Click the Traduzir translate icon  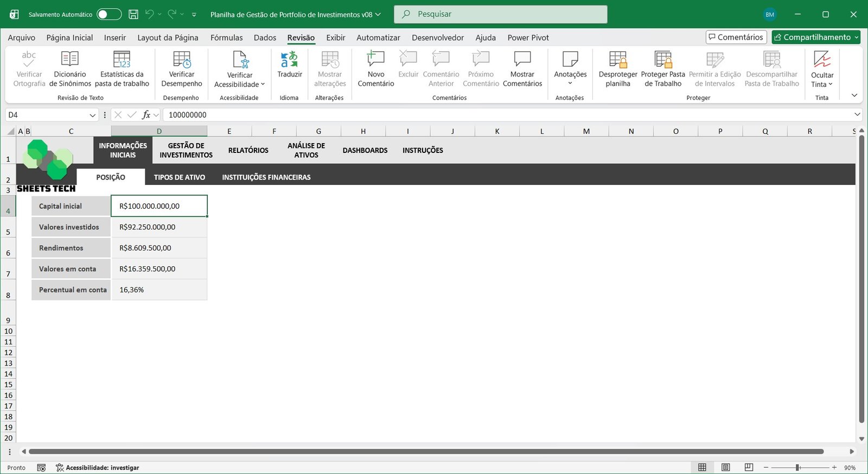289,60
